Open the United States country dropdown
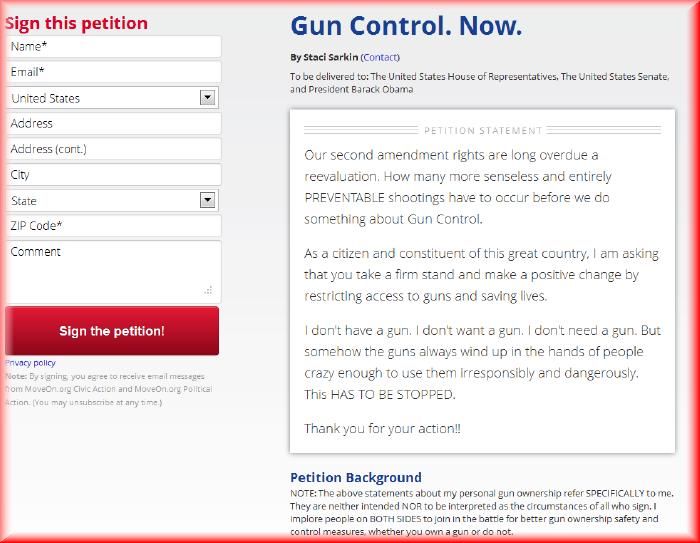Screen dimensions: 700x543 112,98
